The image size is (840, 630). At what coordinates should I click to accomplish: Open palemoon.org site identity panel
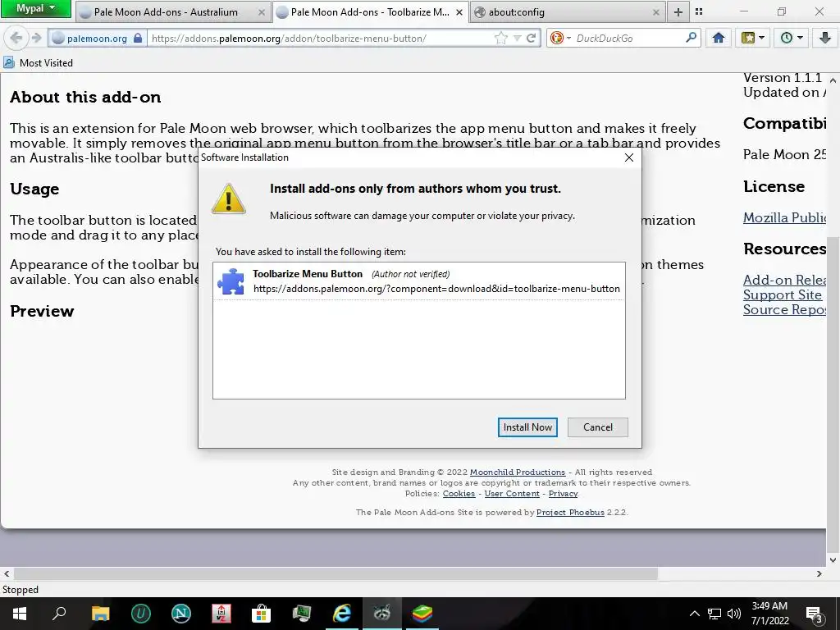point(97,38)
